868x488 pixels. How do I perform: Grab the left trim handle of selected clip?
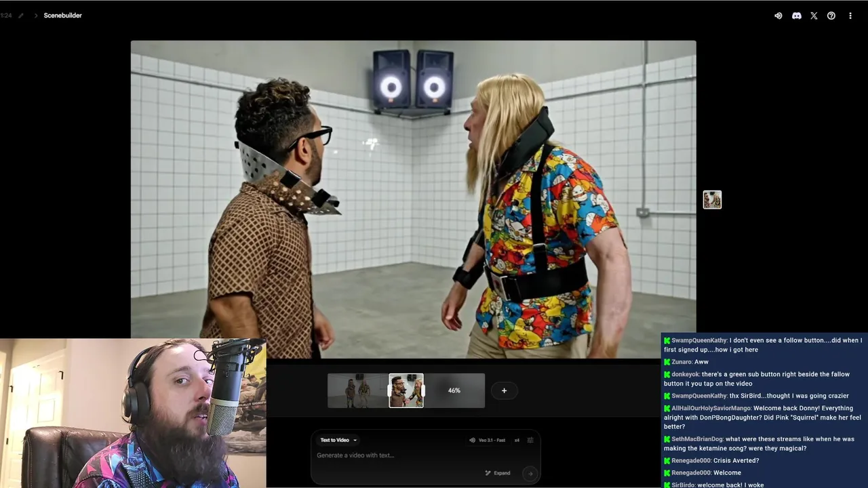pyautogui.click(x=389, y=391)
